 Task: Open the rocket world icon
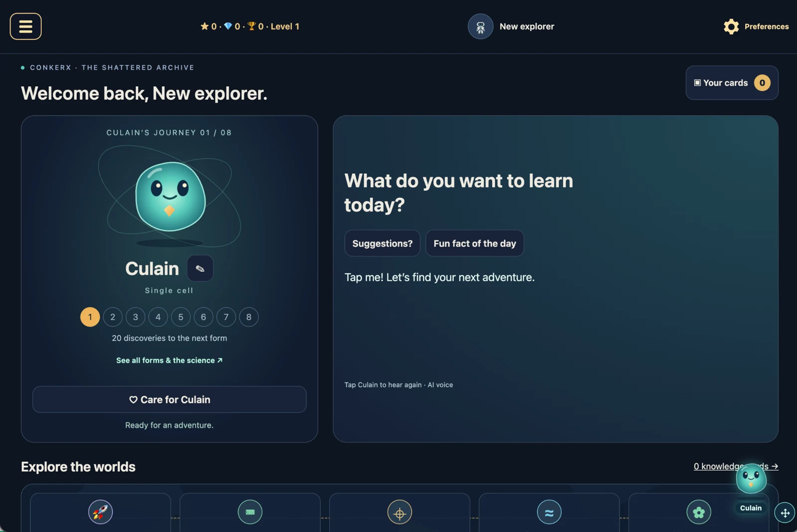101,512
